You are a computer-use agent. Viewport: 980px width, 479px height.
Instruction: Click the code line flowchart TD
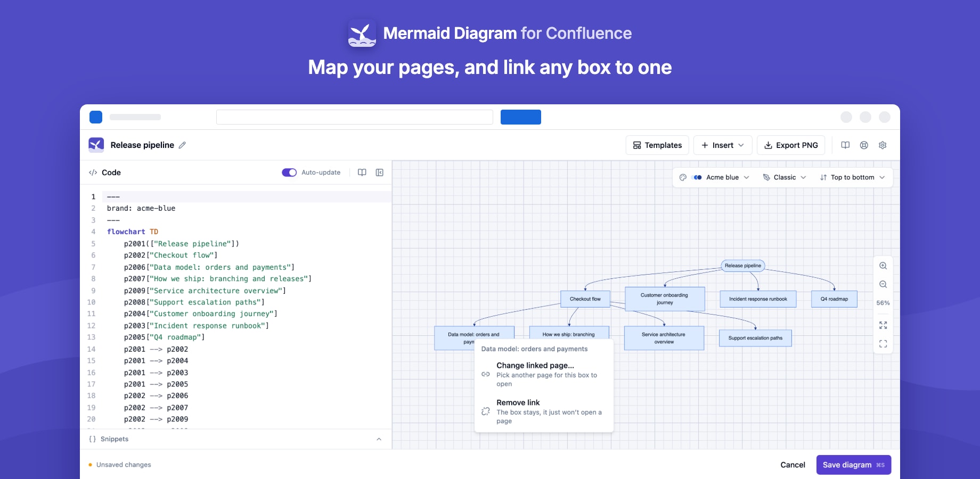(x=133, y=232)
